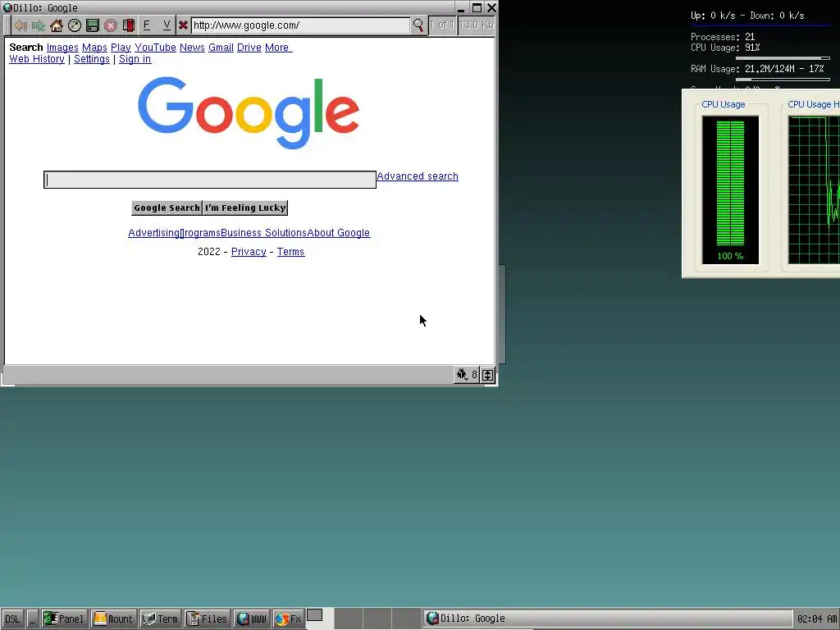Launch the WWW browser from taskbar
Image resolution: width=840 pixels, height=630 pixels.
(x=252, y=619)
